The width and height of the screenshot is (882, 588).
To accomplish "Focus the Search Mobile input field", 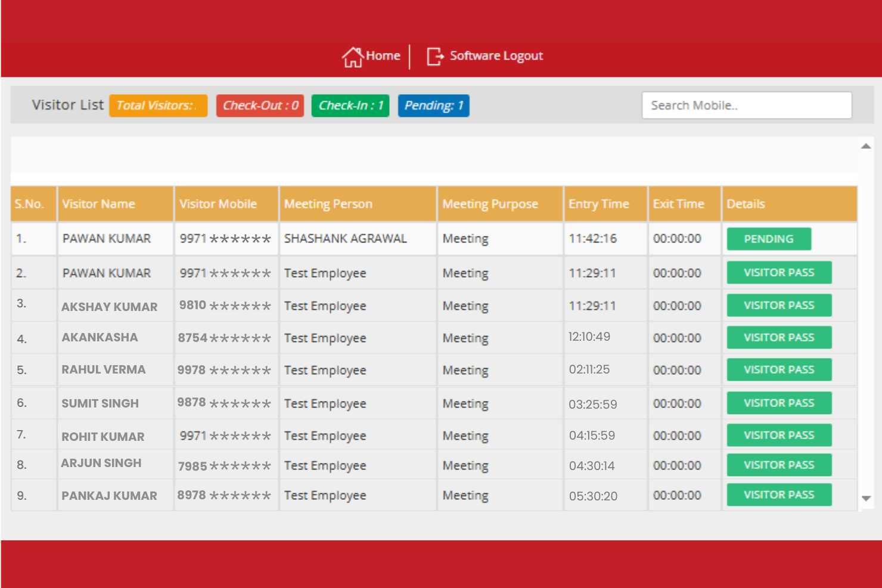I will click(x=747, y=105).
